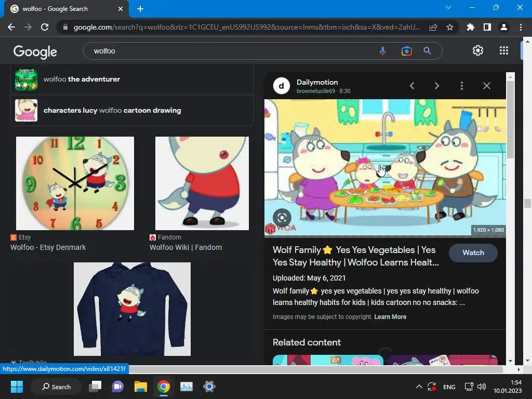Open the taskbar Search box

tap(56, 387)
